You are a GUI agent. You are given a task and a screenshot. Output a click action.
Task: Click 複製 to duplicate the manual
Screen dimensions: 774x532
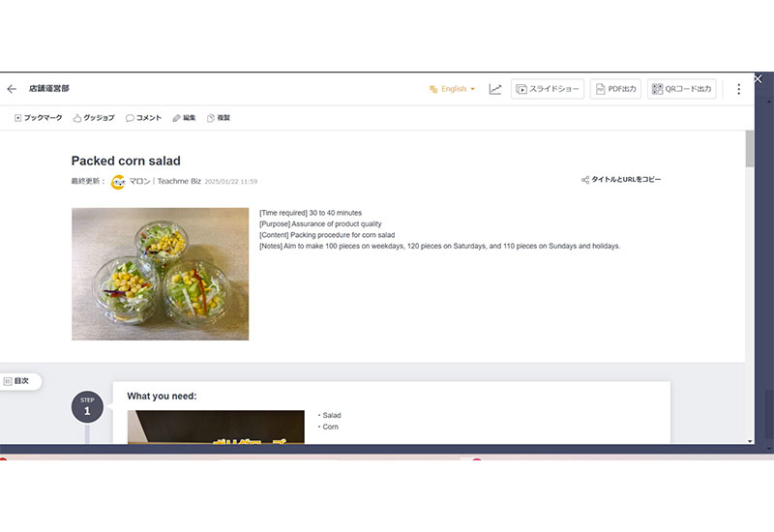tap(219, 118)
